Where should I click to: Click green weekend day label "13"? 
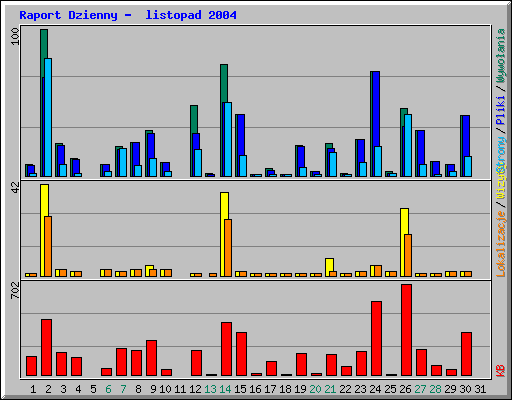click(210, 389)
